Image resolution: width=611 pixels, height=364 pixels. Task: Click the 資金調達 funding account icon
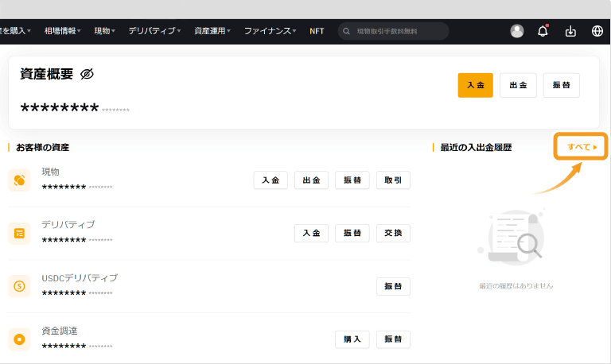(19, 339)
